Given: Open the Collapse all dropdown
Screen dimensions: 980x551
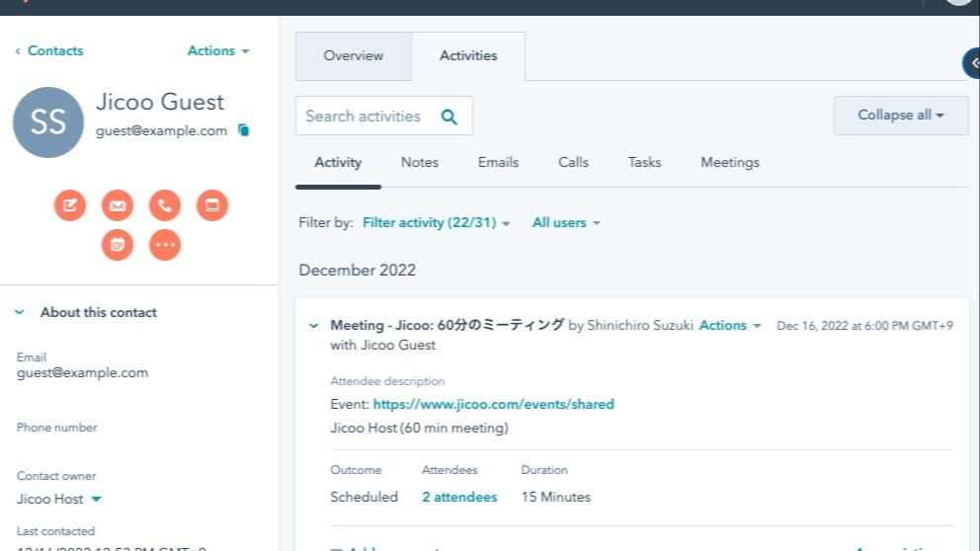Looking at the screenshot, I should (900, 116).
